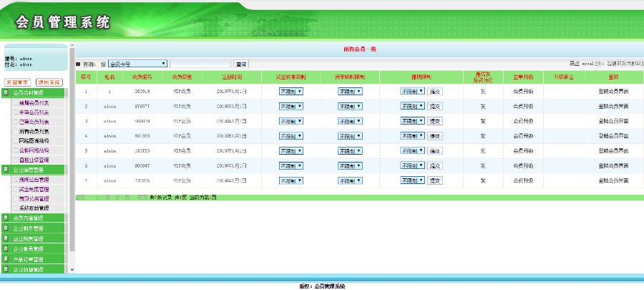Open row 3 货币转账限制 dropdown
Viewport: 644px width, 290px height.
350,120
